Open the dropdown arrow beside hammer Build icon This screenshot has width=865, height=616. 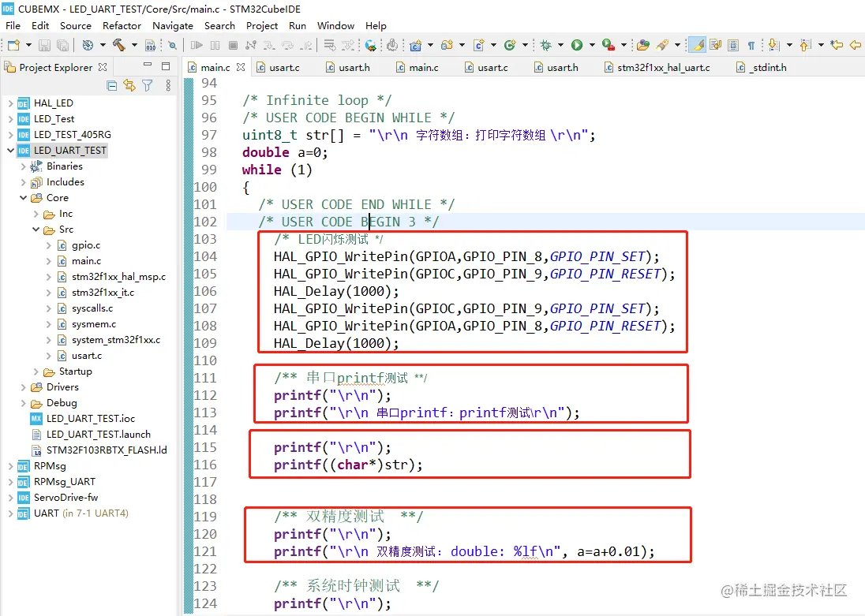pyautogui.click(x=134, y=45)
